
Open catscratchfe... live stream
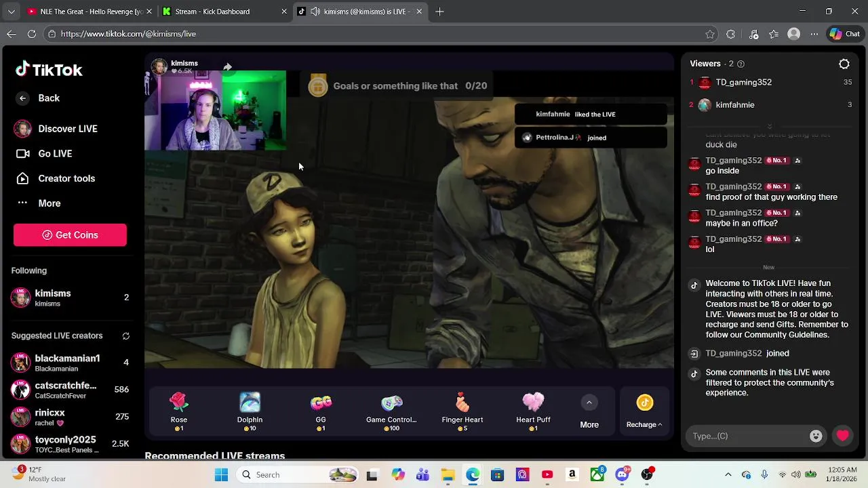click(x=70, y=390)
